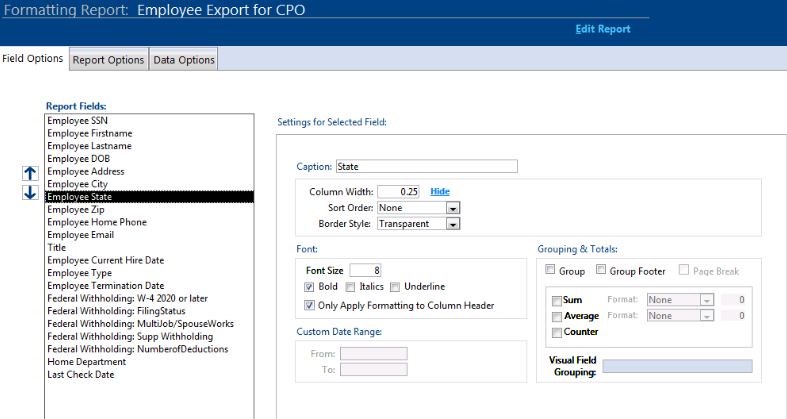
Task: Select Federal Withholding: NumberofDeductions field
Action: click(x=149, y=349)
